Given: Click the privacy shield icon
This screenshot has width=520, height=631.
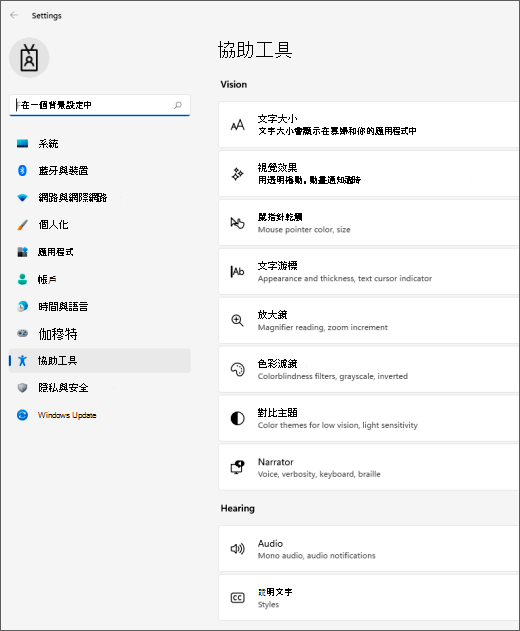Looking at the screenshot, I should coord(23,388).
